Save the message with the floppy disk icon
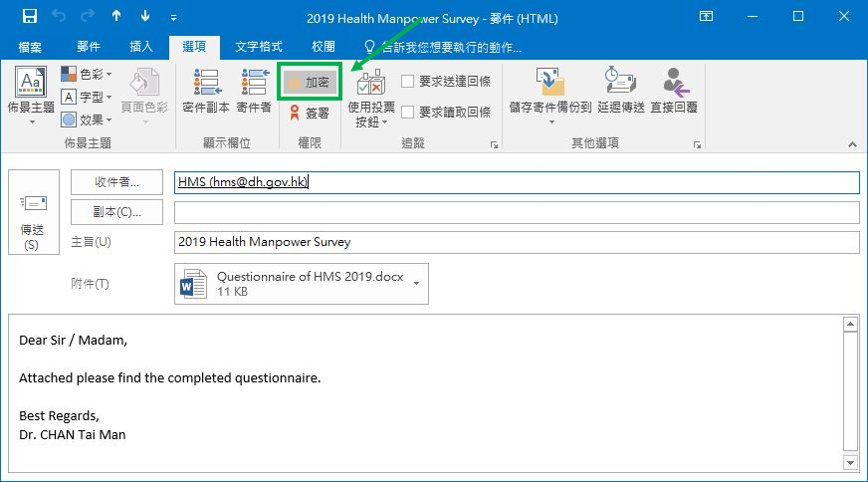This screenshot has height=482, width=868. 30,16
